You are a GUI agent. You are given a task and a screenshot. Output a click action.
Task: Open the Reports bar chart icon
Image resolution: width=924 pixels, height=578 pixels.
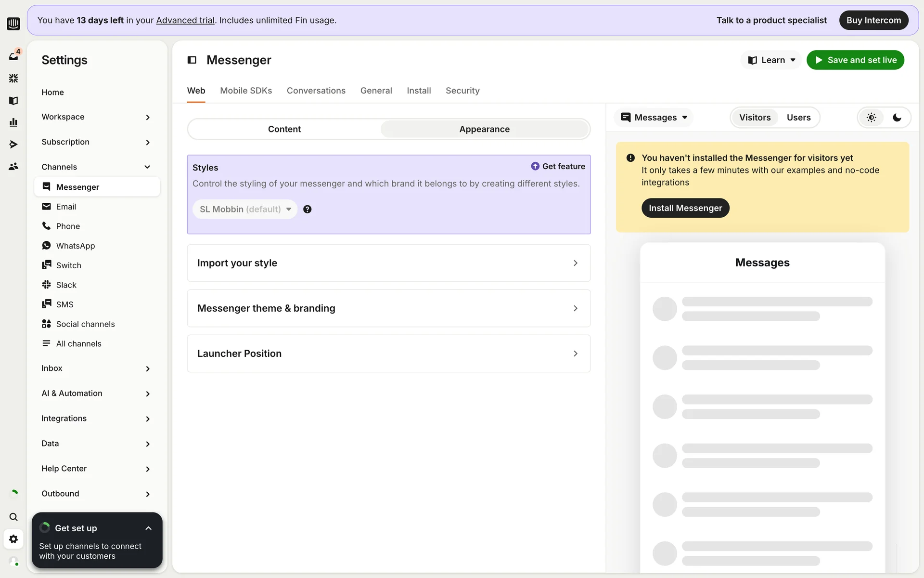pyautogui.click(x=13, y=122)
